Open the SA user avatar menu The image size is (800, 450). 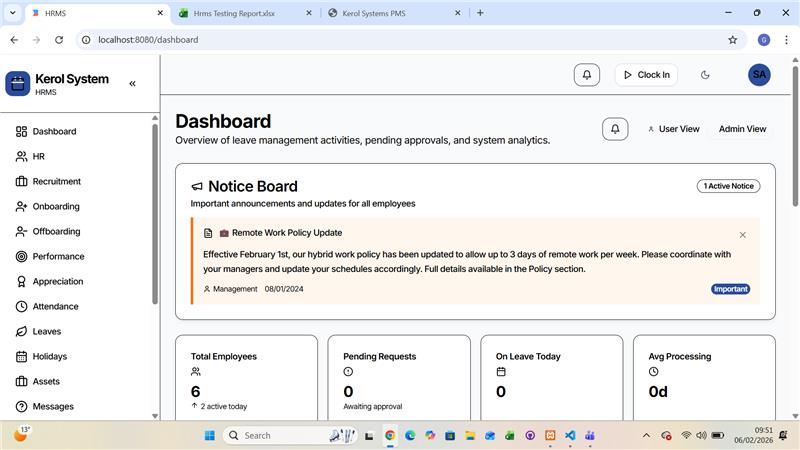pos(759,75)
